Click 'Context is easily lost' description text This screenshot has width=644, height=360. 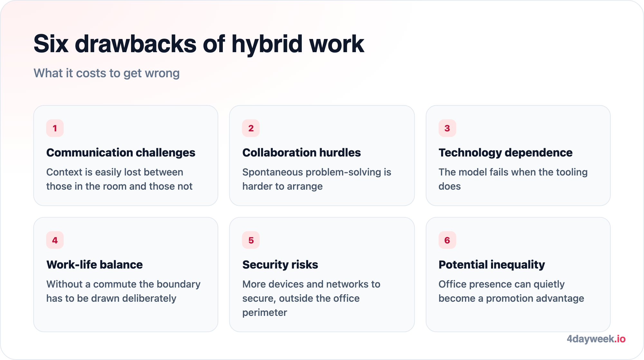(119, 179)
